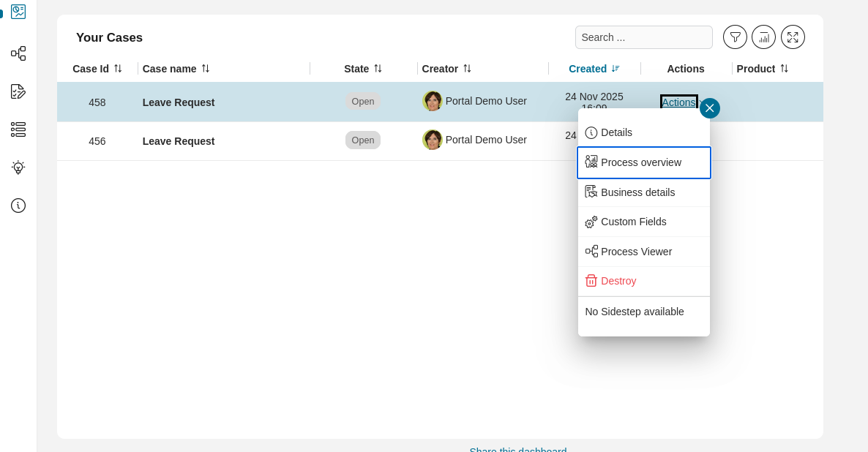Click Destroy to delete case 458
The height and width of the screenshot is (452, 868).
pos(618,281)
